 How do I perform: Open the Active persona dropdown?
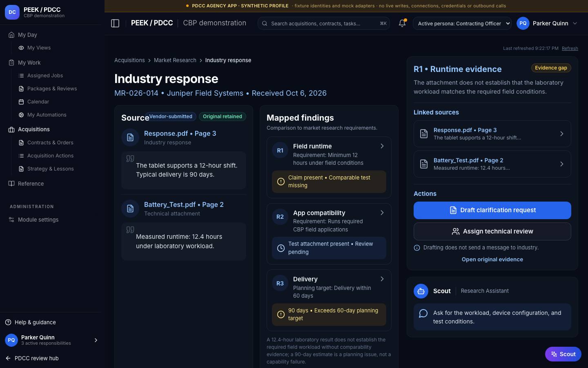(462, 23)
